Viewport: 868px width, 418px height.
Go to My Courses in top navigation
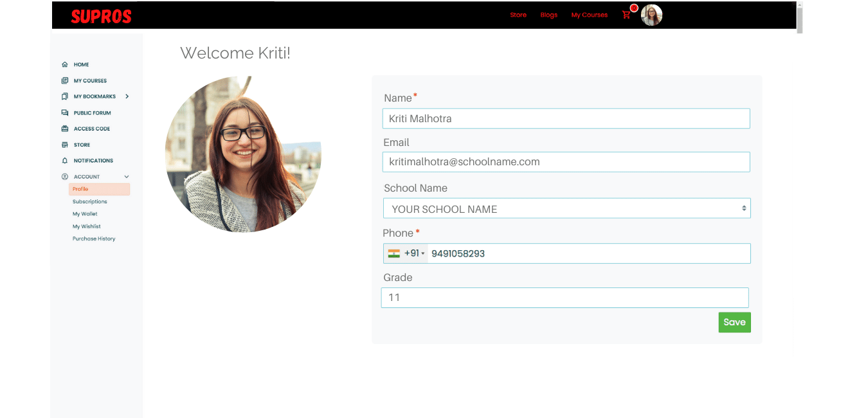tap(589, 15)
